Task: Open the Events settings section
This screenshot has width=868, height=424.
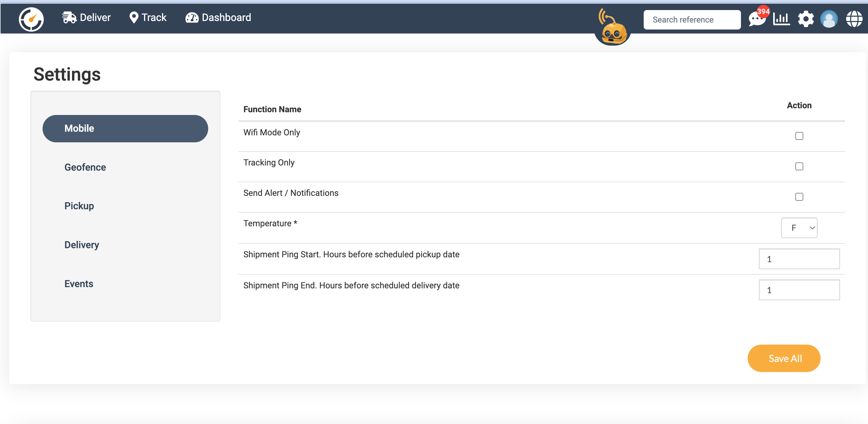Action: coord(78,284)
